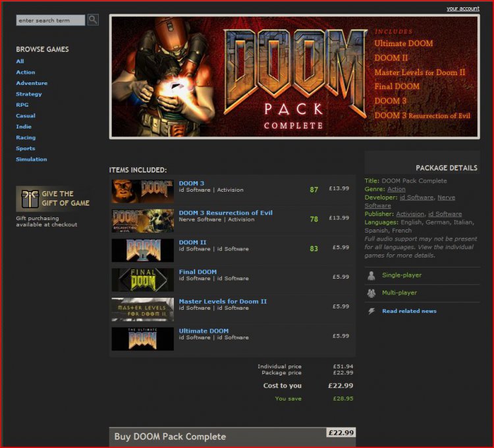Open your account link
494x448 pixels.
(x=463, y=9)
